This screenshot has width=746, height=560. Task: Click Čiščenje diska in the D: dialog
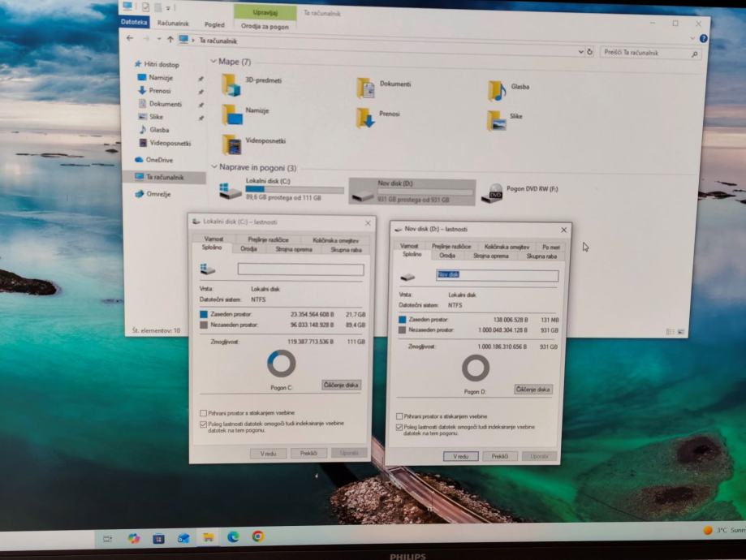[x=533, y=390]
